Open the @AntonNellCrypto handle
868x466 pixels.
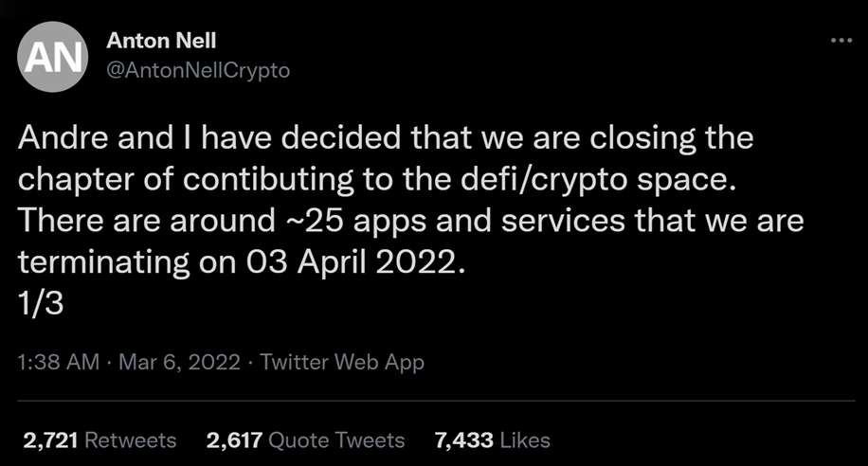(198, 70)
